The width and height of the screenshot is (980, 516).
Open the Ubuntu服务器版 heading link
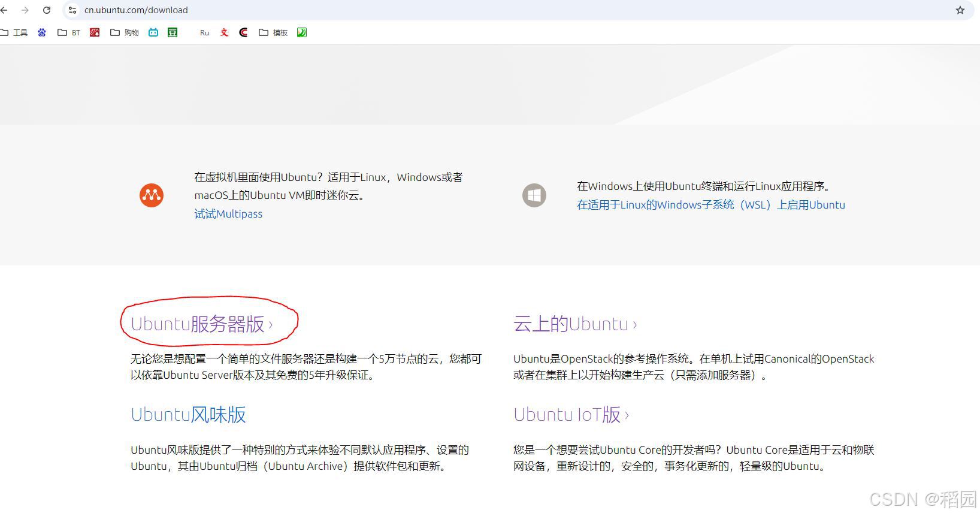[x=202, y=324]
